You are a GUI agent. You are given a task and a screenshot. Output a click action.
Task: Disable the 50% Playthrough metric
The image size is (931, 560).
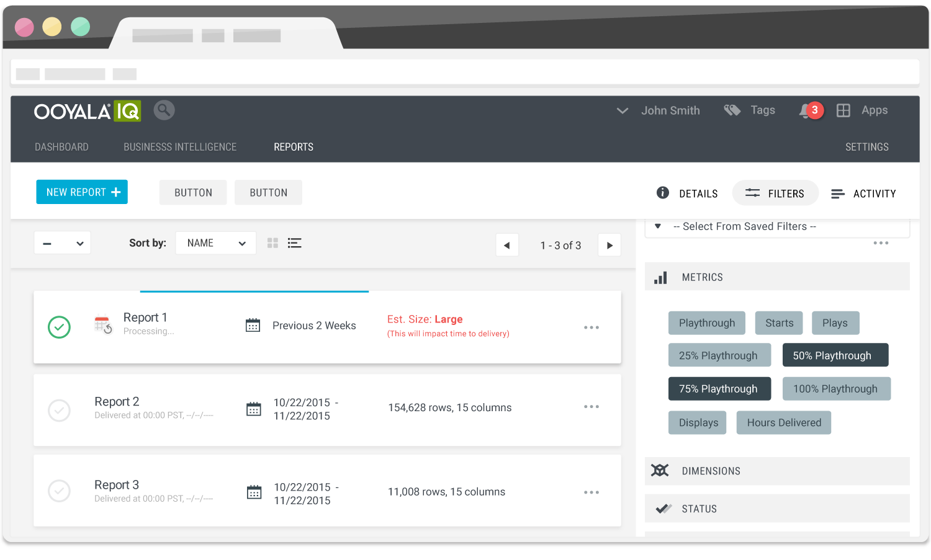pyautogui.click(x=835, y=355)
